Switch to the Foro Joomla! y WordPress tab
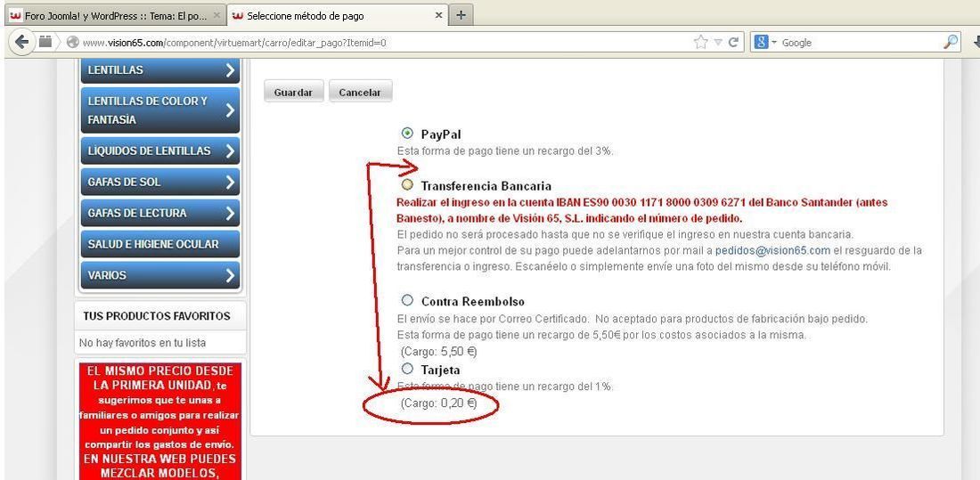The height and width of the screenshot is (480, 980). point(115,16)
